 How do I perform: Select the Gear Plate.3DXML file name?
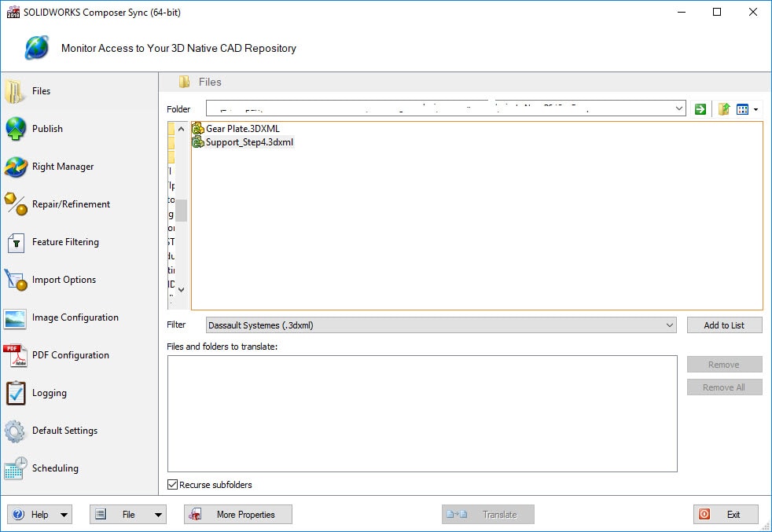(x=243, y=128)
